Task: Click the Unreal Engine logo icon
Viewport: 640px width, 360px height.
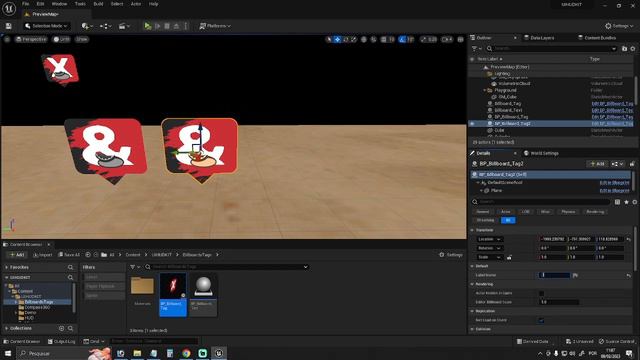Action: (9, 8)
